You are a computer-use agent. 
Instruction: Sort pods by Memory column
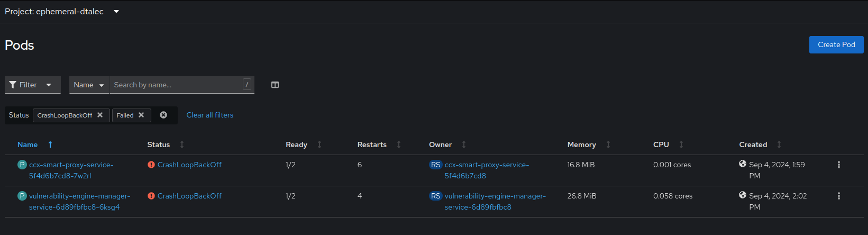(x=581, y=144)
